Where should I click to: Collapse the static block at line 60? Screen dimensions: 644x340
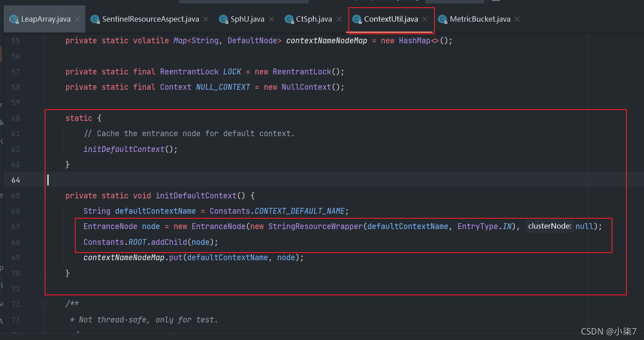43,118
